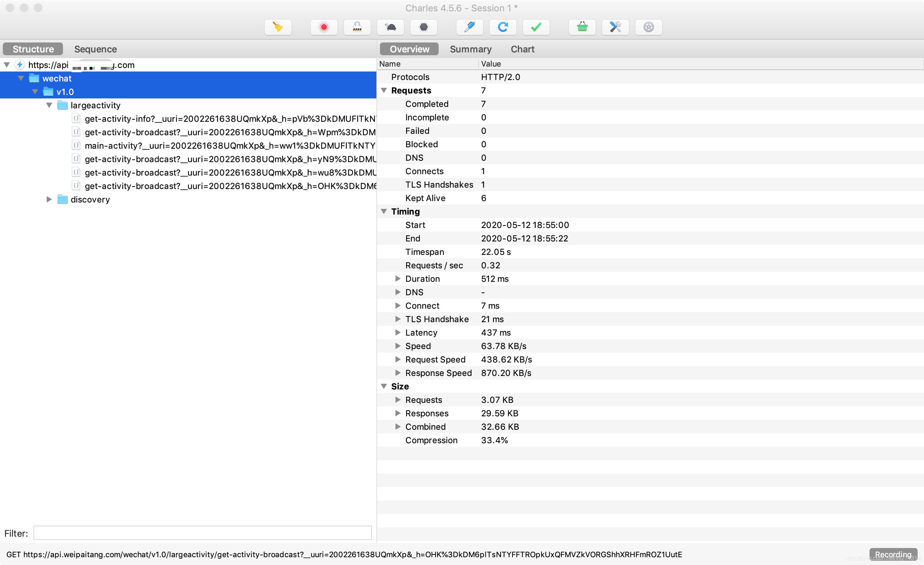924x565 pixels.
Task: Select the main-activity request item
Action: tap(230, 145)
